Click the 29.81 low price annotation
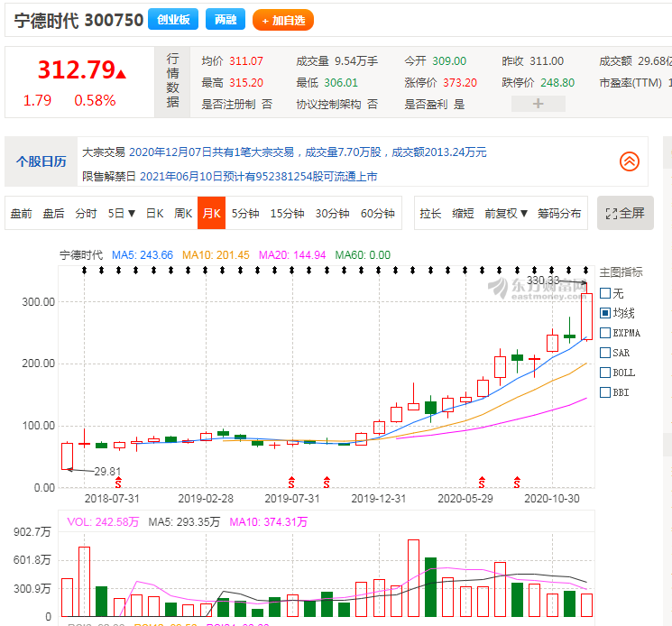This screenshot has height=626, width=672. coord(107,472)
